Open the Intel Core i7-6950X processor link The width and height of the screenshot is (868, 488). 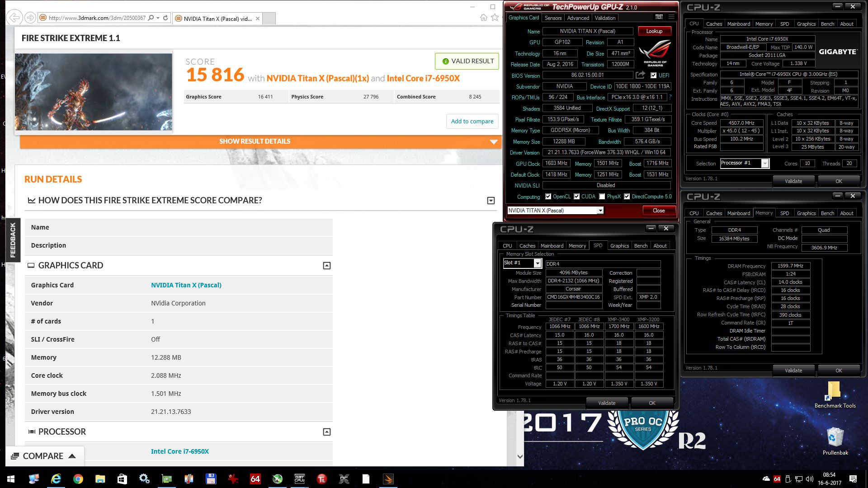coord(180,451)
